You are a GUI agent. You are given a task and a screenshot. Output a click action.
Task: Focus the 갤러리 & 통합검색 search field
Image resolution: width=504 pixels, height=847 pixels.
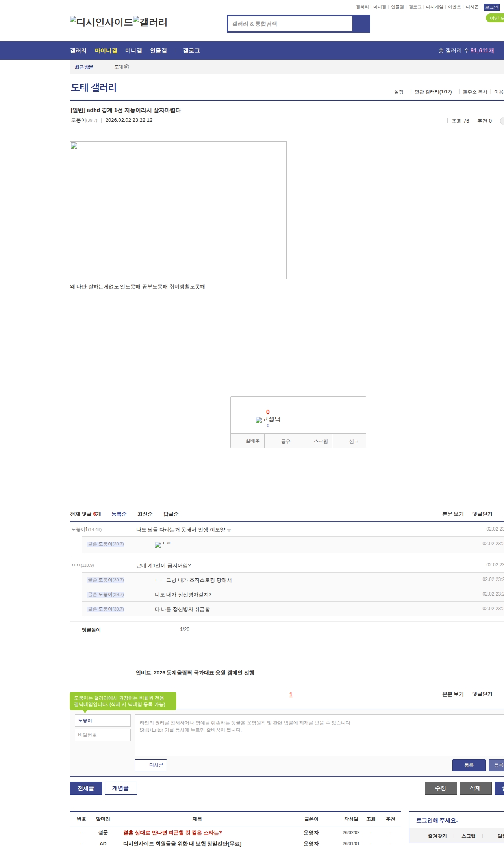tap(291, 24)
